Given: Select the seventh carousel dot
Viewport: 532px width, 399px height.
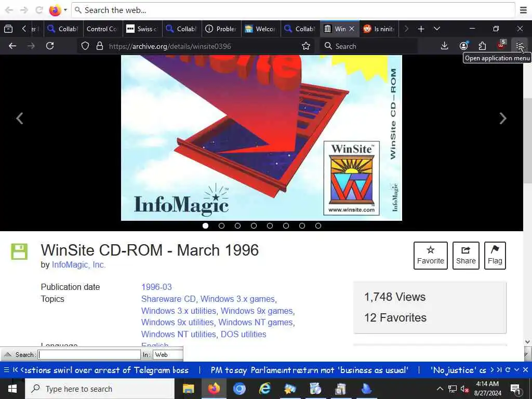Looking at the screenshot, I should [302, 225].
